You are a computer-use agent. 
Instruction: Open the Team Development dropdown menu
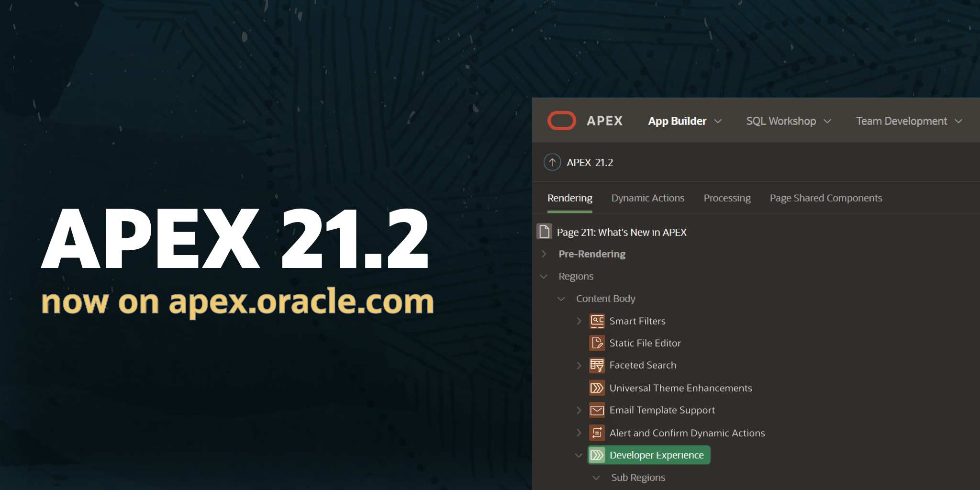pyautogui.click(x=908, y=121)
